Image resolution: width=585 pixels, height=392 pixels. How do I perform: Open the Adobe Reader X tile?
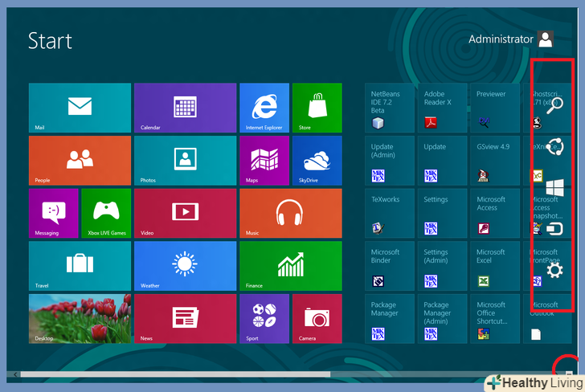click(x=441, y=108)
